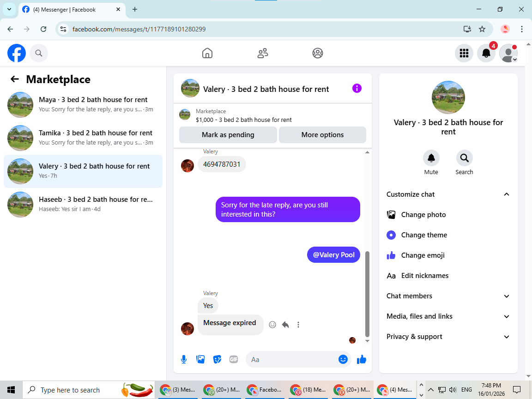Open the nine-dot Menu grid icon

point(464,53)
